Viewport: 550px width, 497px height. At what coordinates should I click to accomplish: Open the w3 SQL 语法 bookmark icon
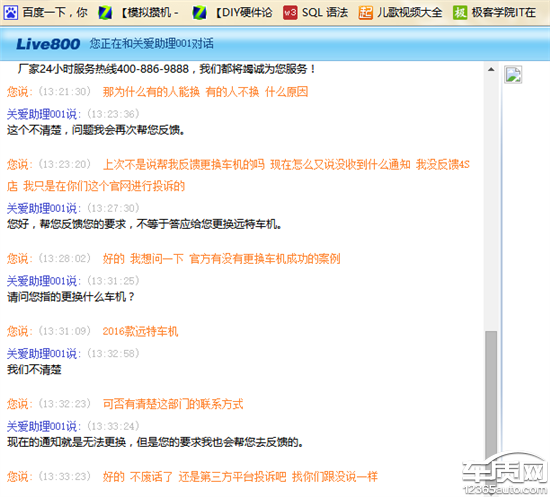pyautogui.click(x=290, y=13)
